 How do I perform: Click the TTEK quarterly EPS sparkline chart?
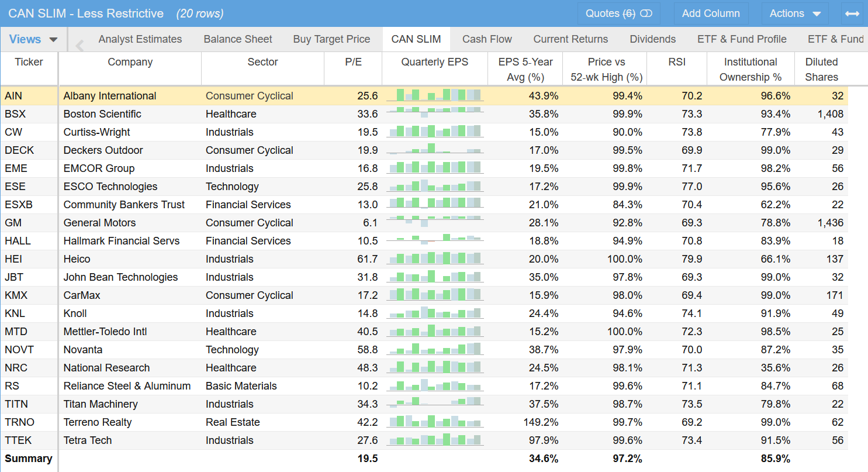[x=435, y=440]
